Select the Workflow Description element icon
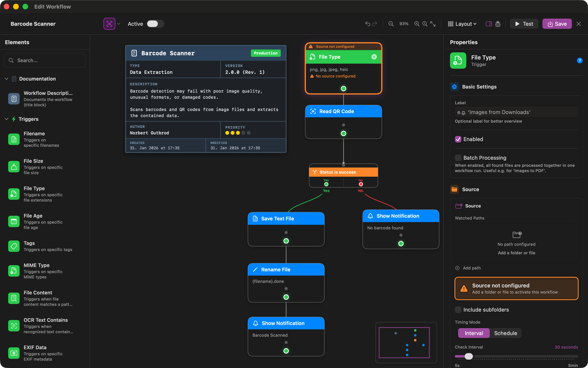 [14, 99]
